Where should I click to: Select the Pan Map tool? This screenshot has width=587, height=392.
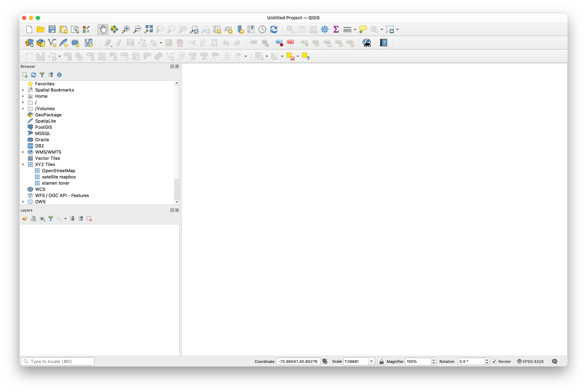103,29
